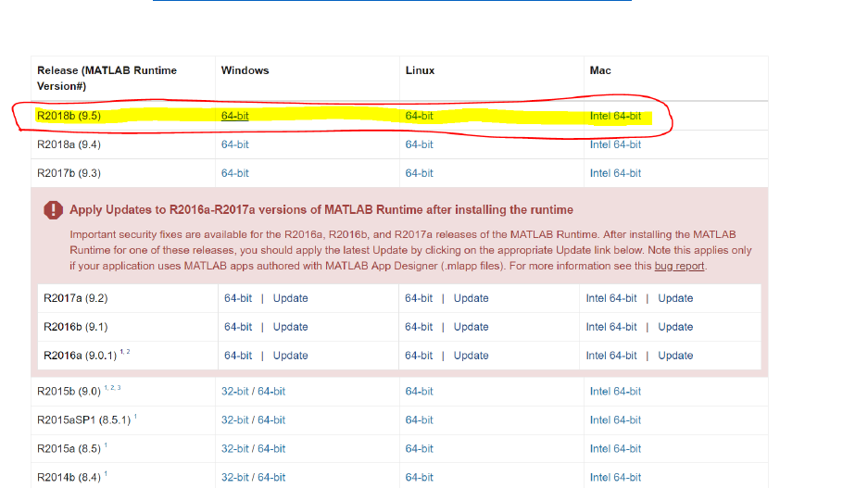The image size is (868, 488).
Task: Open R2016a Windows Update link
Action: click(290, 356)
